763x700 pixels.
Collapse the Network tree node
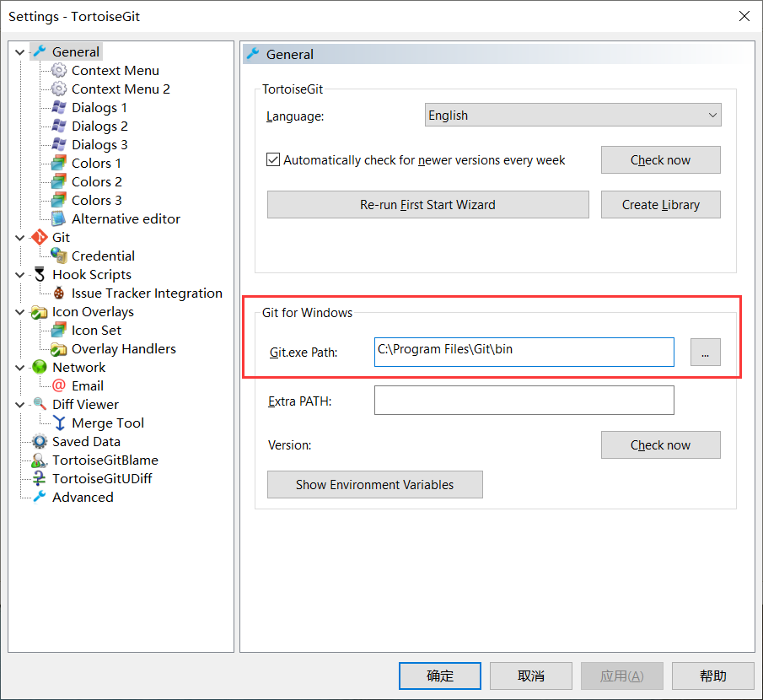pos(20,368)
